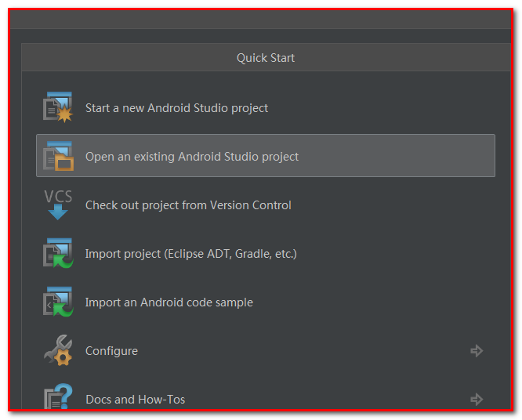Click the Import project icon with green arrow

tap(57, 253)
